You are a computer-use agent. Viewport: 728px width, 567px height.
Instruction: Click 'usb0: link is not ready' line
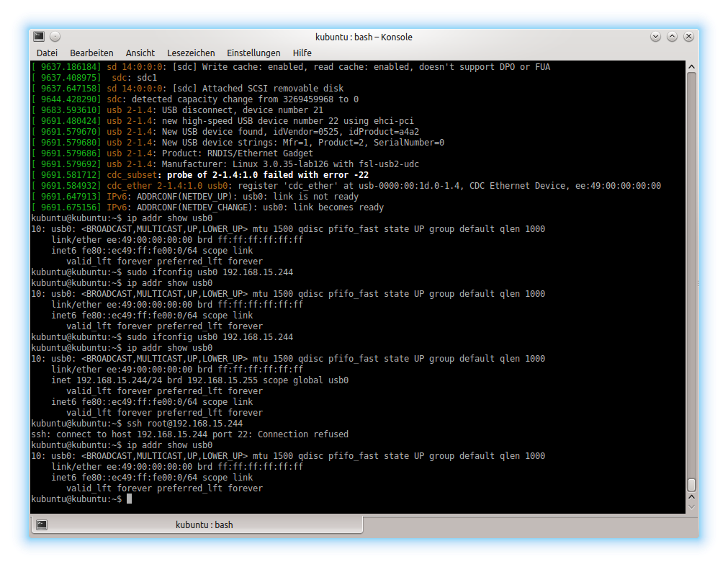point(300,197)
